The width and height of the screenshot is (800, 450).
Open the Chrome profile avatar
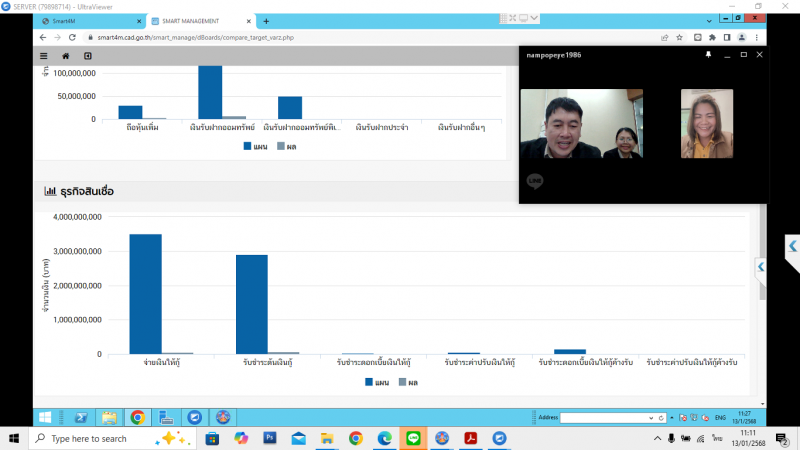pyautogui.click(x=742, y=37)
